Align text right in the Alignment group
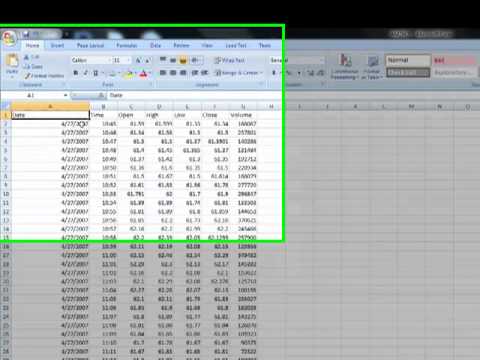 (183, 73)
